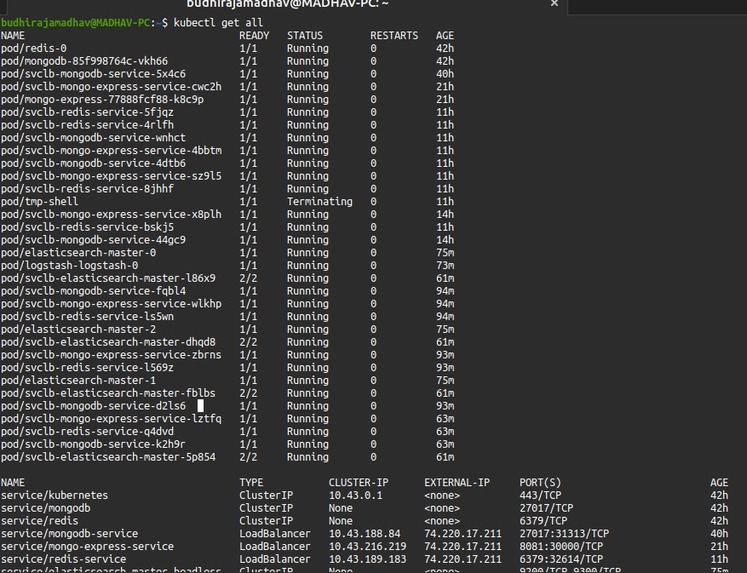The width and height of the screenshot is (747, 573).
Task: Click pod/elasticsearch-master-1 name
Action: coord(79,381)
